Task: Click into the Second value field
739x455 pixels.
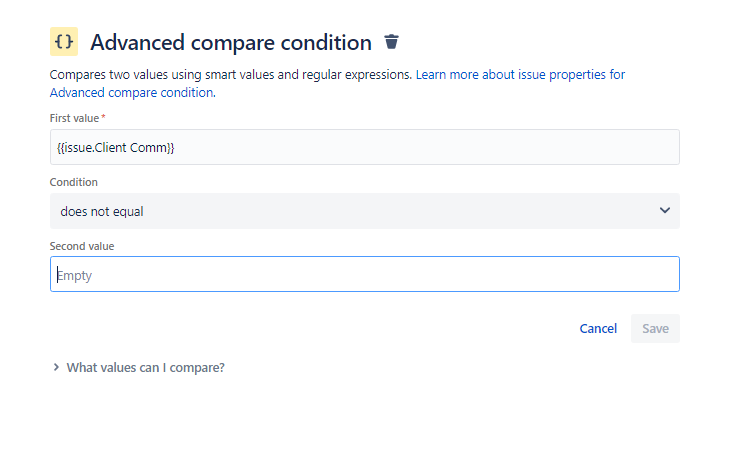Action: (365, 274)
